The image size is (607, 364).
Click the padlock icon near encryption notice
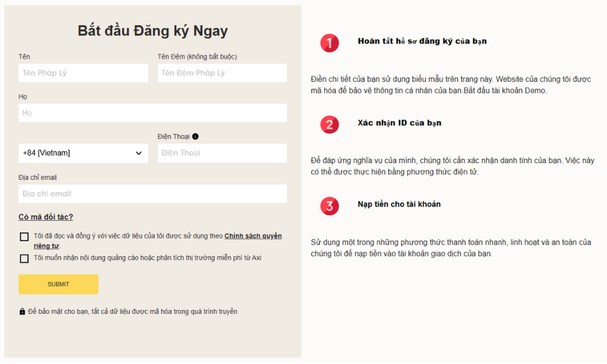pyautogui.click(x=22, y=312)
